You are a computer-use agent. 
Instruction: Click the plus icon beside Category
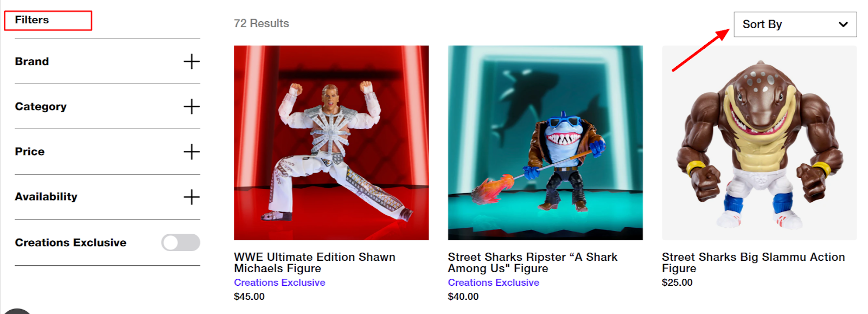(192, 106)
